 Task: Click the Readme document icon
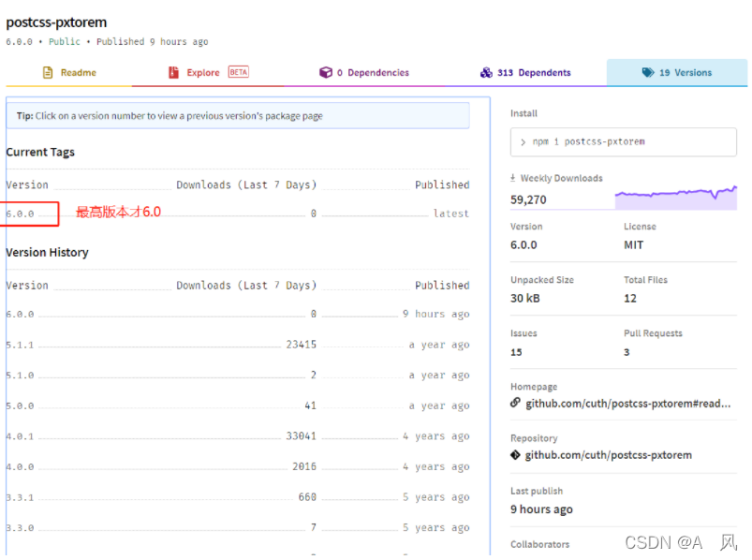click(48, 72)
